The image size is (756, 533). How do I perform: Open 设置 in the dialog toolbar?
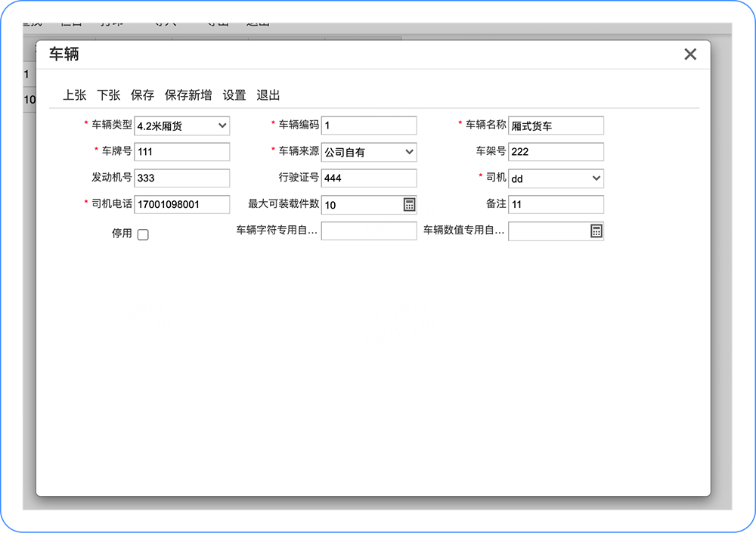coord(234,95)
